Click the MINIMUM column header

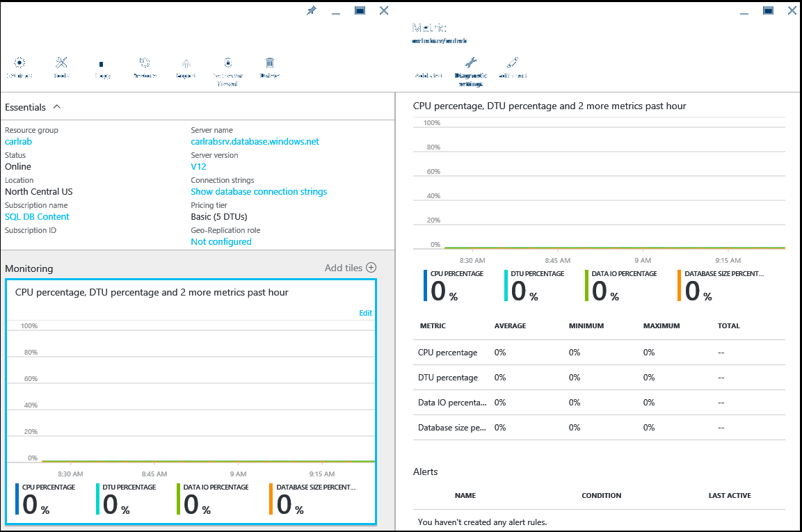(x=586, y=326)
